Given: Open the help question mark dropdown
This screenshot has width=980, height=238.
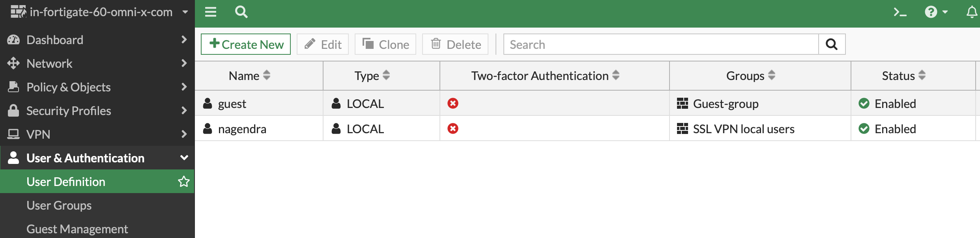Looking at the screenshot, I should point(936,12).
